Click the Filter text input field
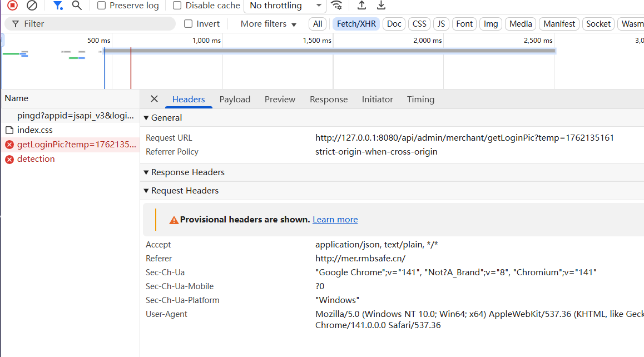Viewport: 644px width, 357px height. (x=95, y=24)
